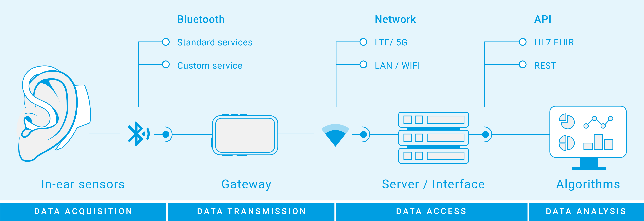
Task: Select the DATA ACQUISITION tab
Action: (81, 210)
